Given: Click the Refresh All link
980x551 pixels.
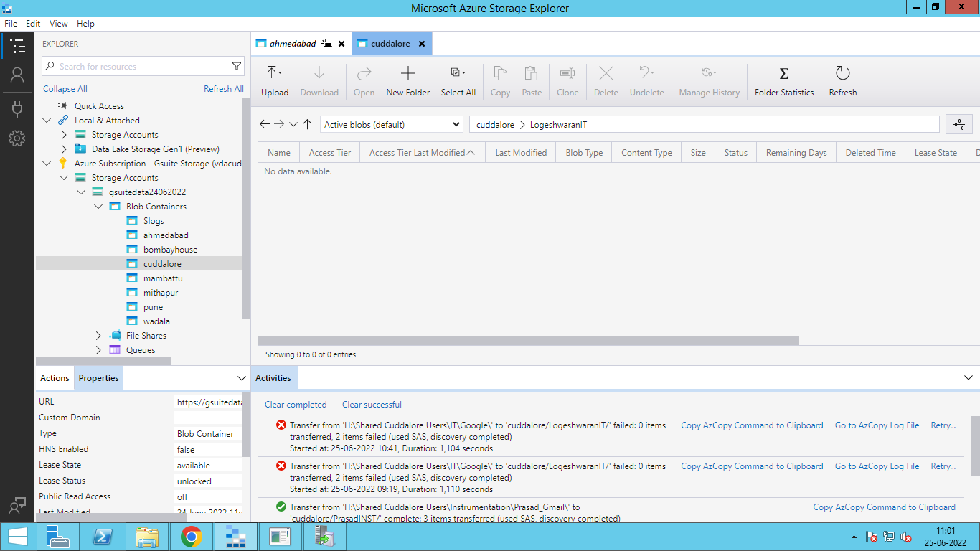Looking at the screenshot, I should tap(224, 89).
